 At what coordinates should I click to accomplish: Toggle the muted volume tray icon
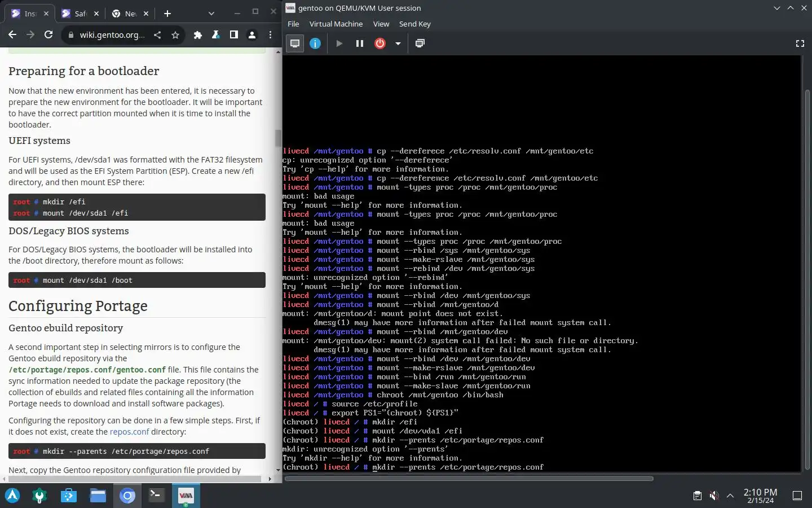pyautogui.click(x=714, y=496)
